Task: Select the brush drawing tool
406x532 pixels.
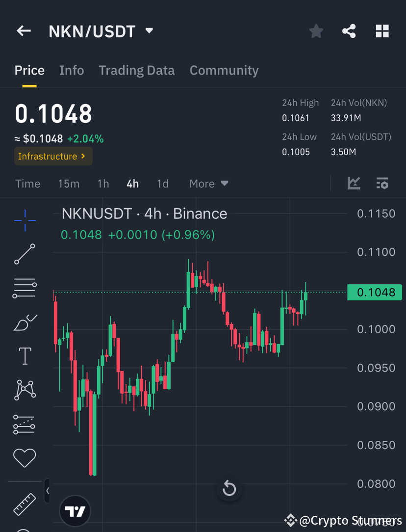Action: coord(25,322)
